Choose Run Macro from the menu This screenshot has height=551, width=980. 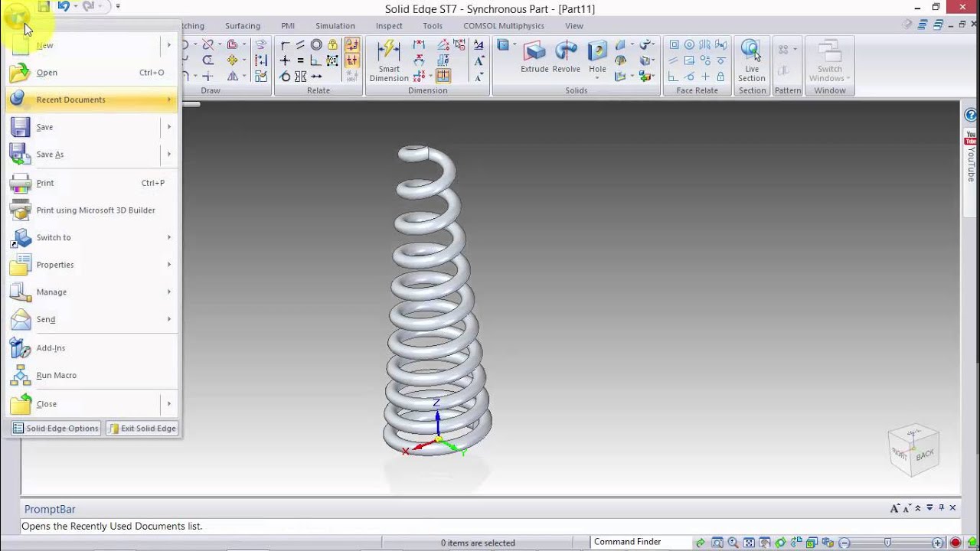[x=92, y=376]
